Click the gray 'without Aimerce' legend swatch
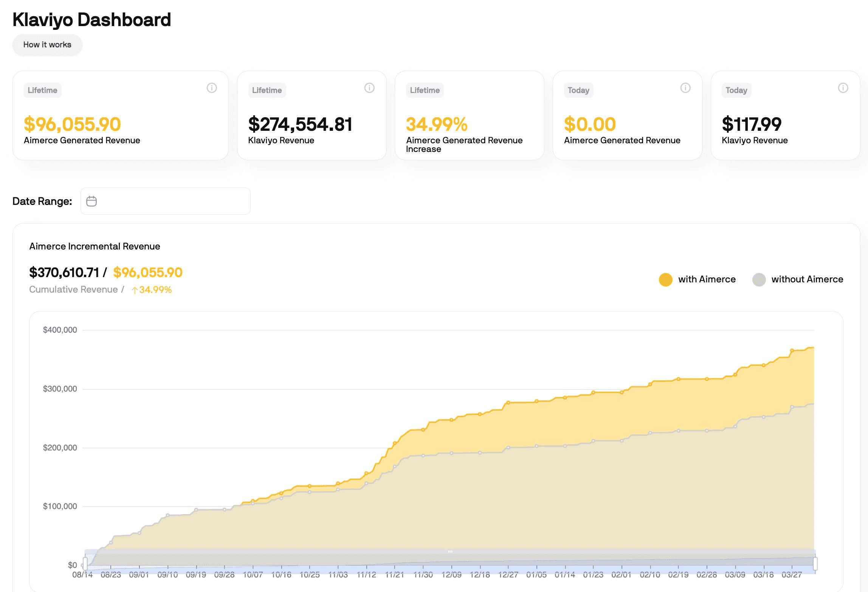The width and height of the screenshot is (868, 592). pyautogui.click(x=759, y=280)
